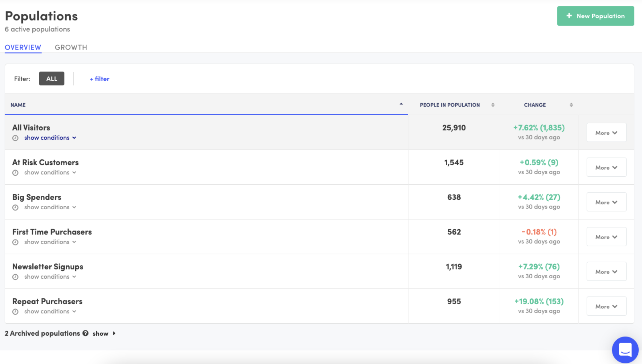The height and width of the screenshot is (364, 642).
Task: Add a new filter
Action: [100, 79]
